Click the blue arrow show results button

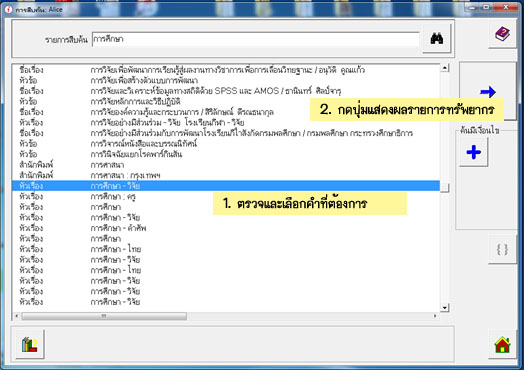pyautogui.click(x=488, y=91)
